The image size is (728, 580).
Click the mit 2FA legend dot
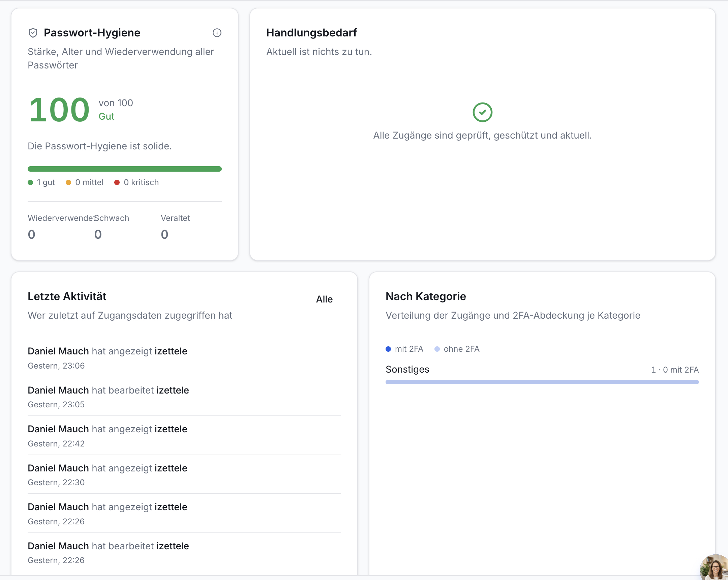388,349
